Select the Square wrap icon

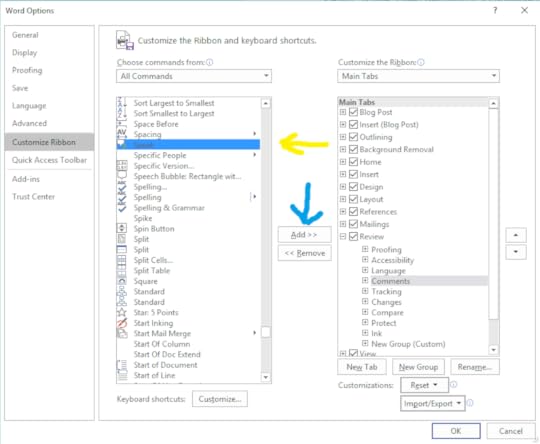(122, 281)
